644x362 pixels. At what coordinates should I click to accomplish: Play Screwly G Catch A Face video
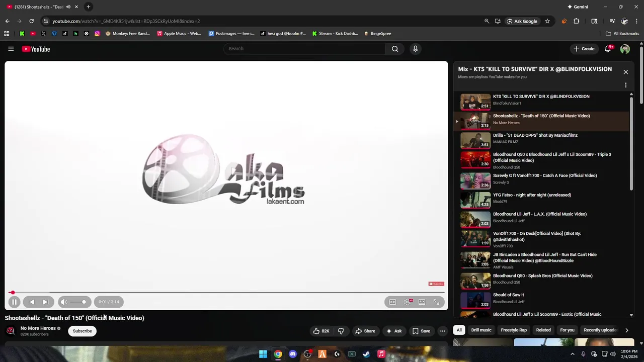click(541, 180)
